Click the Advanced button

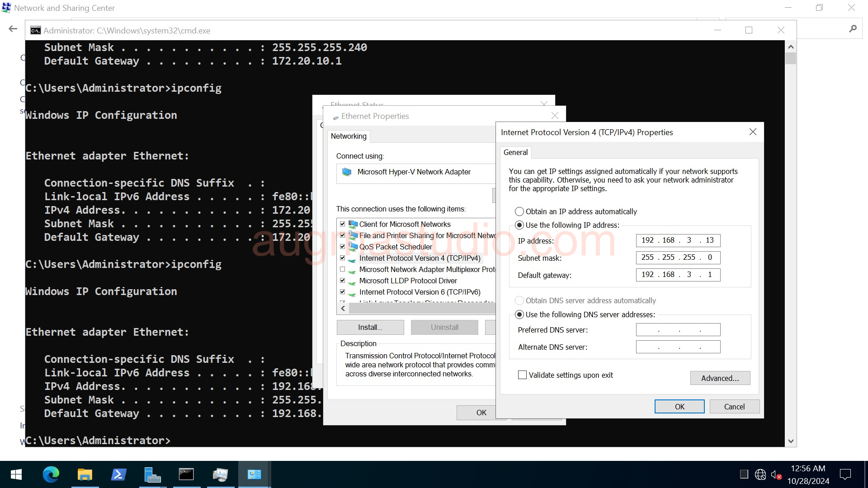pyautogui.click(x=720, y=378)
